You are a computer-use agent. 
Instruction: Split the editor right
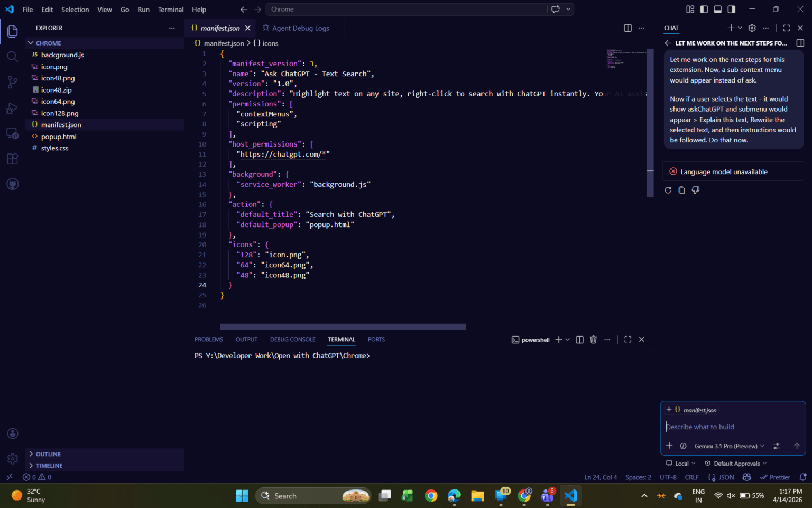pos(628,28)
